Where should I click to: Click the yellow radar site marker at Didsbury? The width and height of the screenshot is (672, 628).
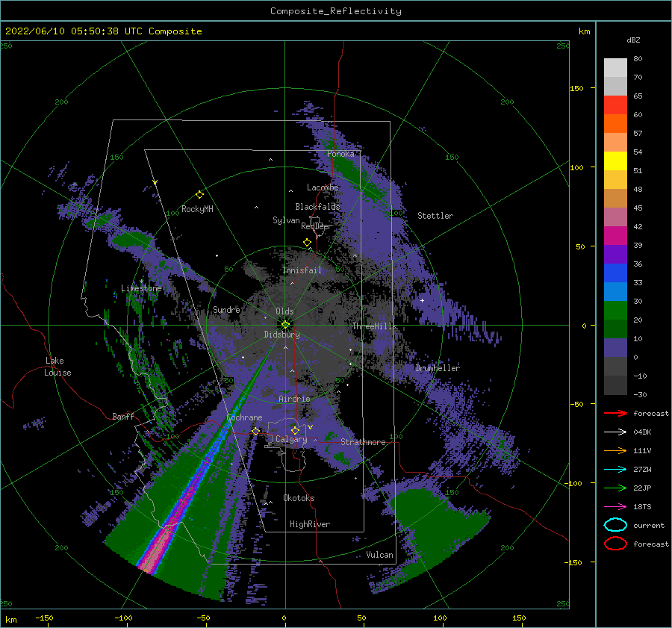pyautogui.click(x=285, y=325)
